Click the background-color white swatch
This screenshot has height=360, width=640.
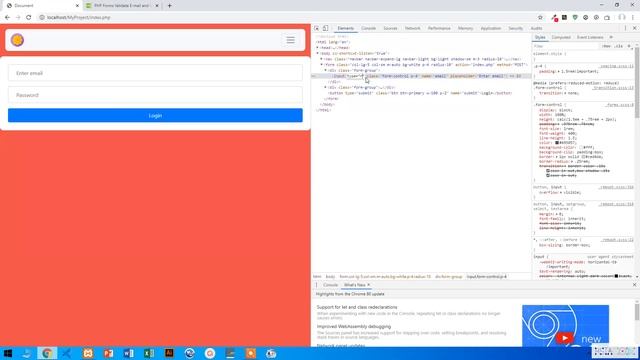click(581, 147)
